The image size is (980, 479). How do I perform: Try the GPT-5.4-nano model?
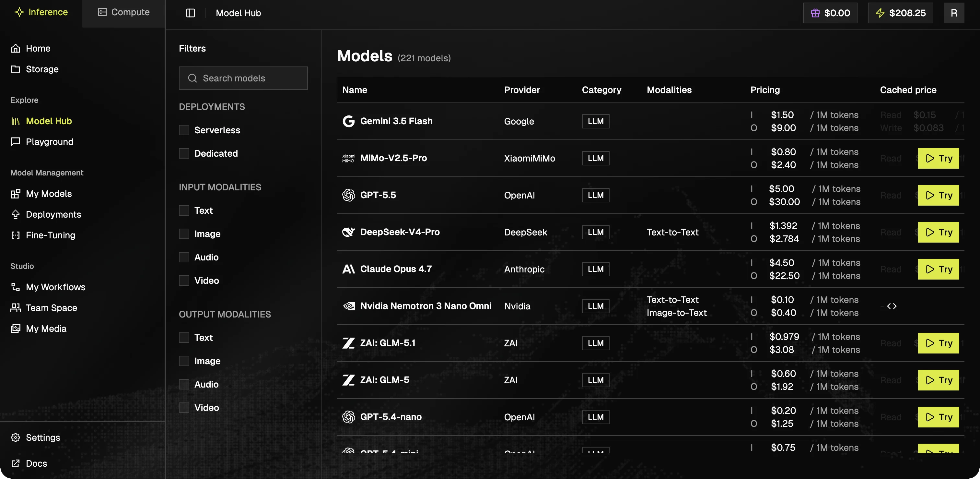click(938, 417)
